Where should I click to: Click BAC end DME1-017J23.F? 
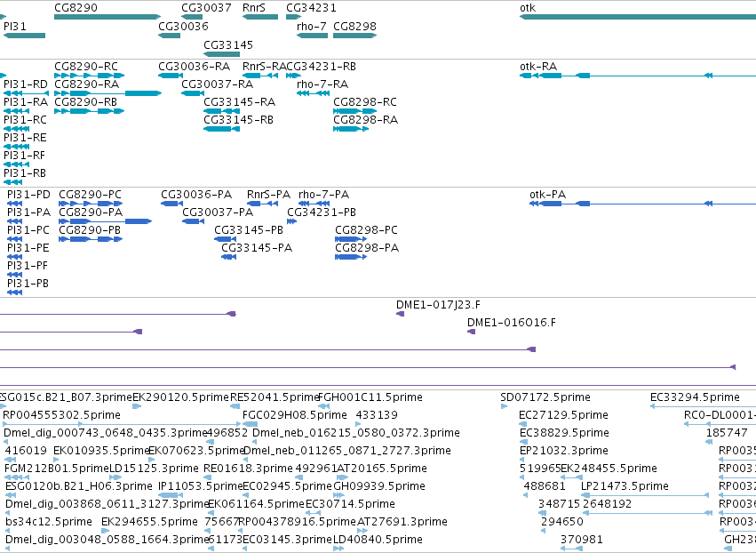tap(438, 305)
